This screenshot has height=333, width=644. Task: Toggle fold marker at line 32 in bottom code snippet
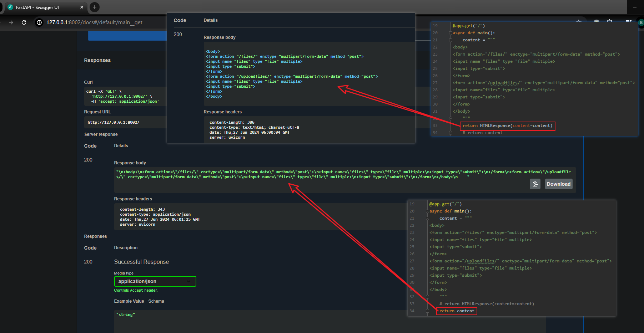pos(427,297)
